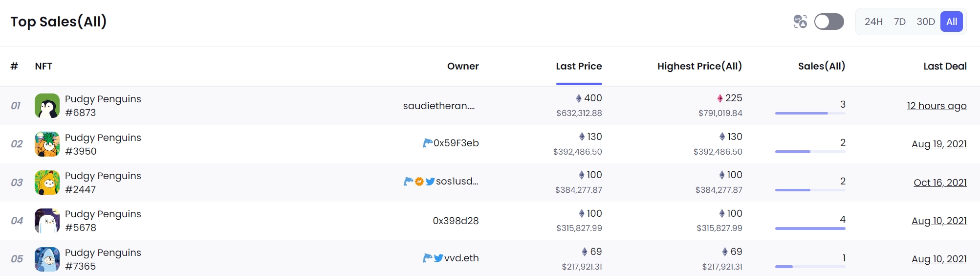This screenshot has height=276, width=980.
Task: Click the Twitter icon next to vvd.eth
Action: pyautogui.click(x=438, y=258)
